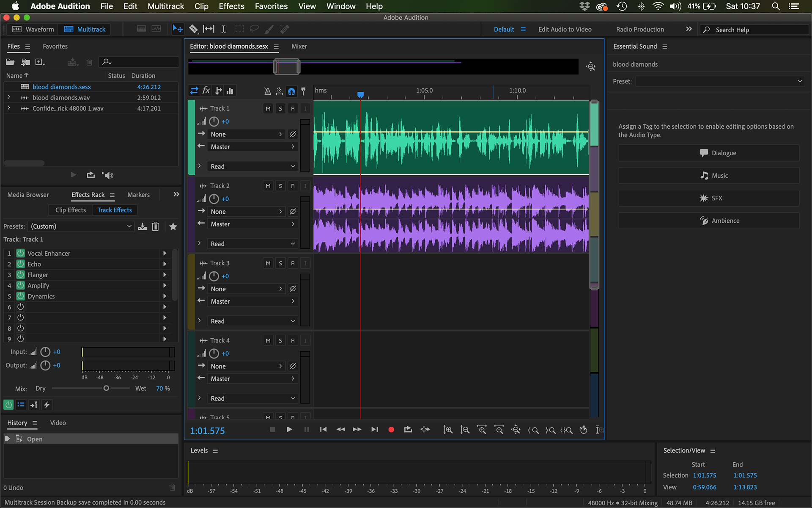Switch to the Mixer tab

coord(299,46)
